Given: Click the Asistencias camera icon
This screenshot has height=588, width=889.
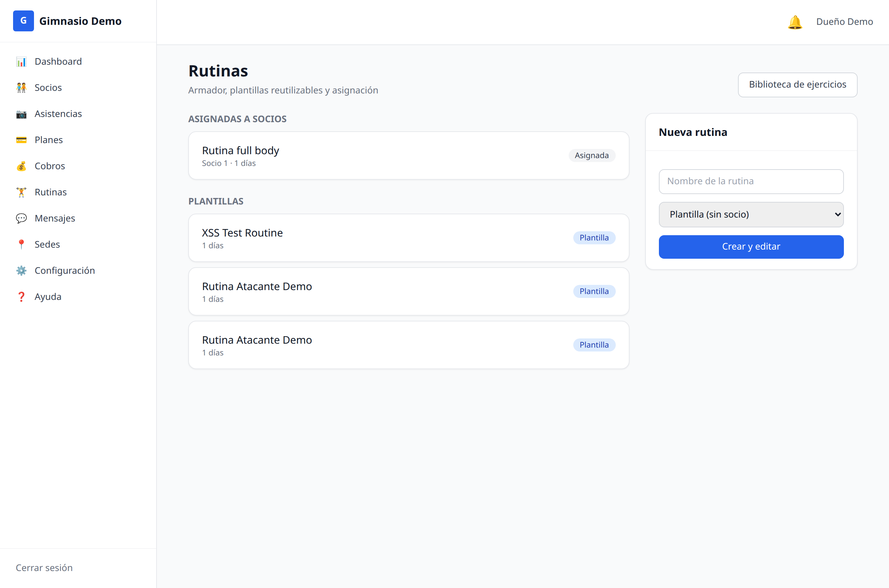Looking at the screenshot, I should pyautogui.click(x=21, y=114).
